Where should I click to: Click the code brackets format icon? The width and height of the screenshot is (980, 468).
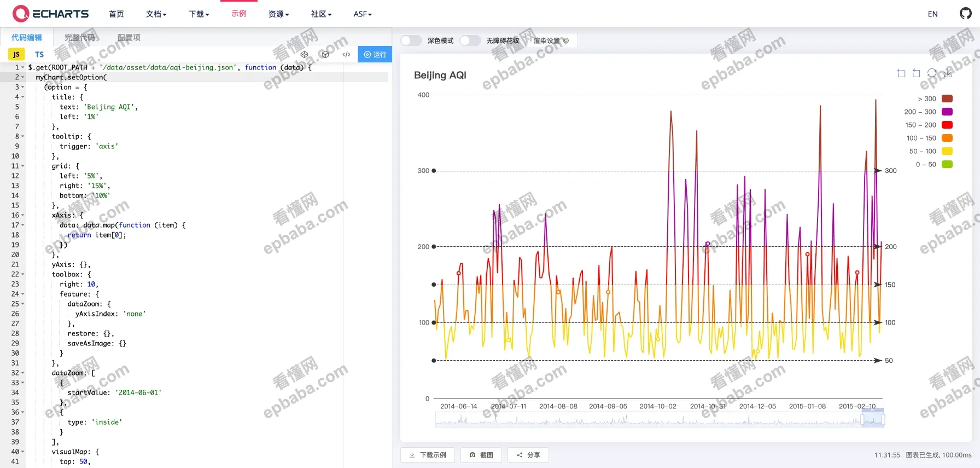click(x=346, y=54)
